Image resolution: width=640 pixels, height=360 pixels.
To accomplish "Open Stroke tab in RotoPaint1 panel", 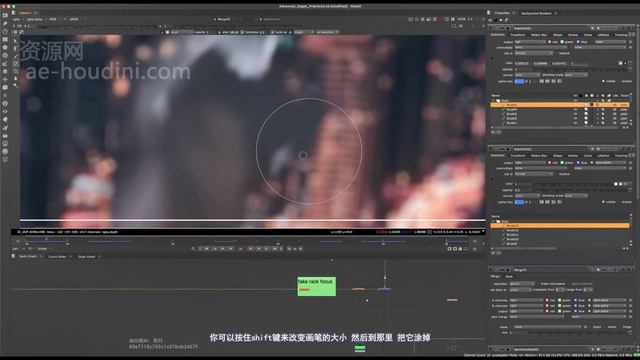I will click(573, 35).
